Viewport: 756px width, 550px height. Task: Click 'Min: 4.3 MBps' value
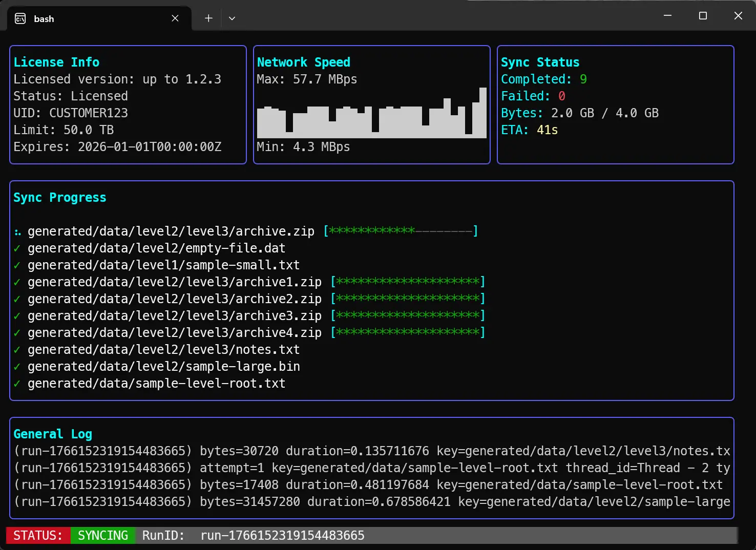[303, 146]
